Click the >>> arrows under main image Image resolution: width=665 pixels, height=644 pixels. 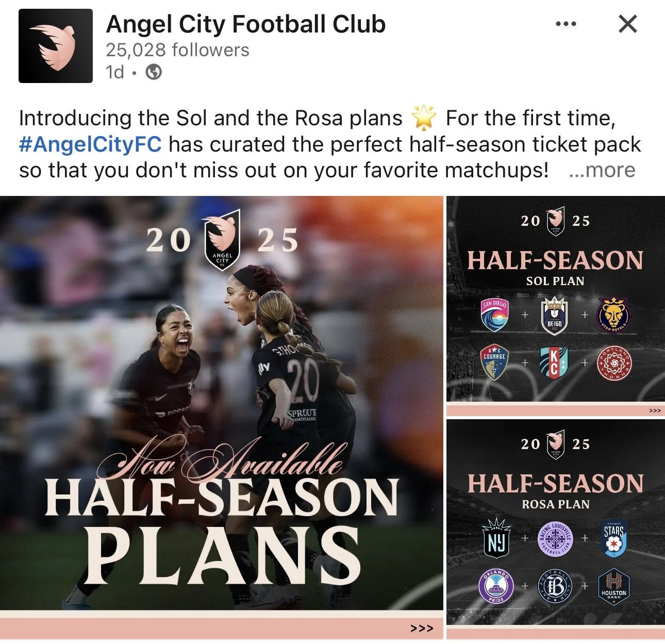422,629
